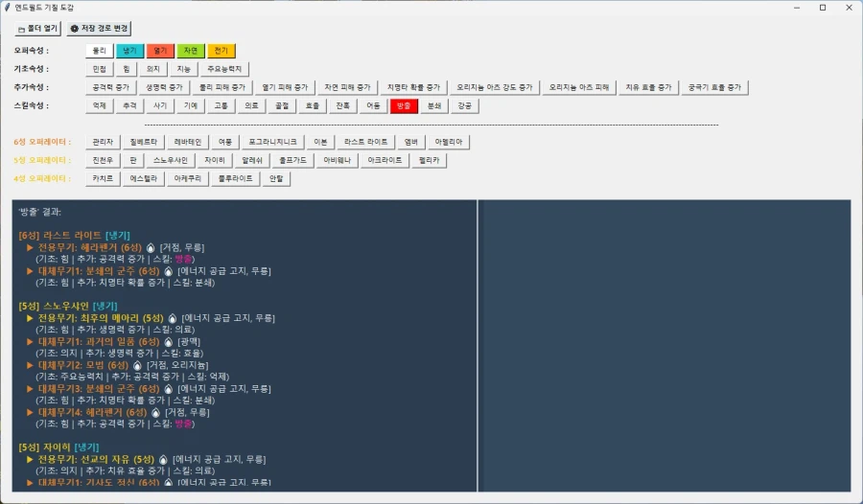Deselect the highlighted red 방출 skill filter
Viewport: 863px width, 504px height.
(404, 105)
